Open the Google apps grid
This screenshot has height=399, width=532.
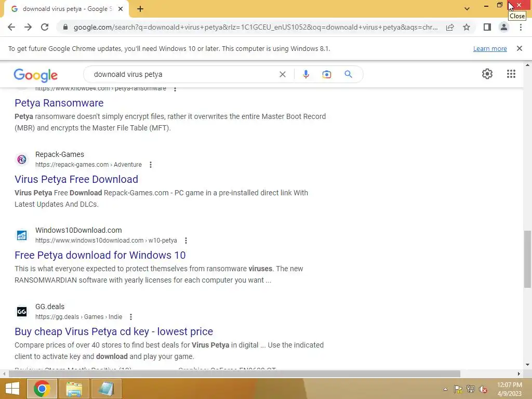pyautogui.click(x=511, y=74)
